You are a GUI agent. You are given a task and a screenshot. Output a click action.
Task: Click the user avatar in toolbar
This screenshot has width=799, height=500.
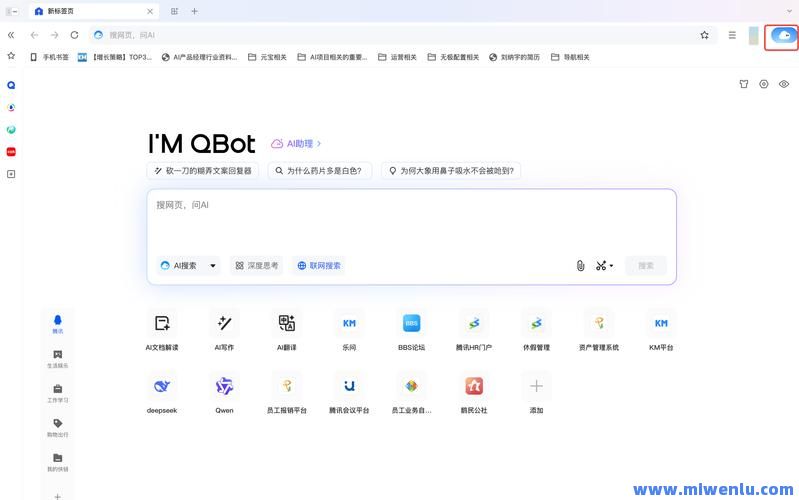click(x=754, y=36)
